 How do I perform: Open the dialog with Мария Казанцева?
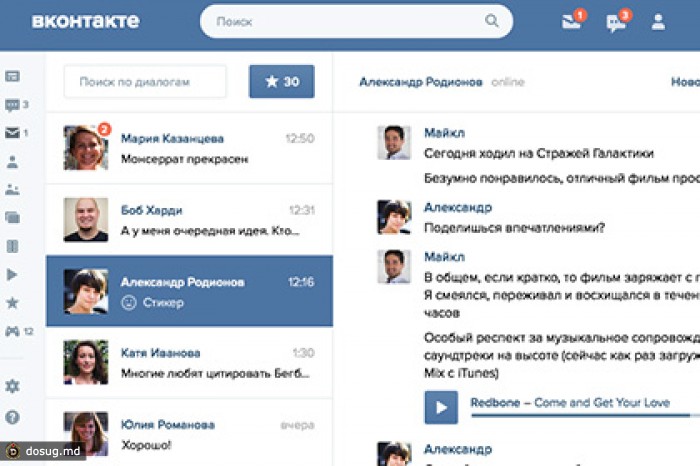pos(189,148)
